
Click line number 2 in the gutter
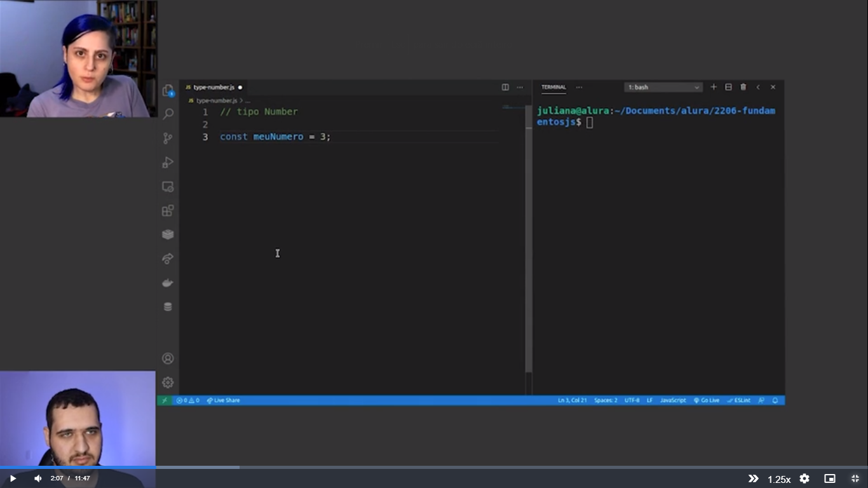point(205,125)
